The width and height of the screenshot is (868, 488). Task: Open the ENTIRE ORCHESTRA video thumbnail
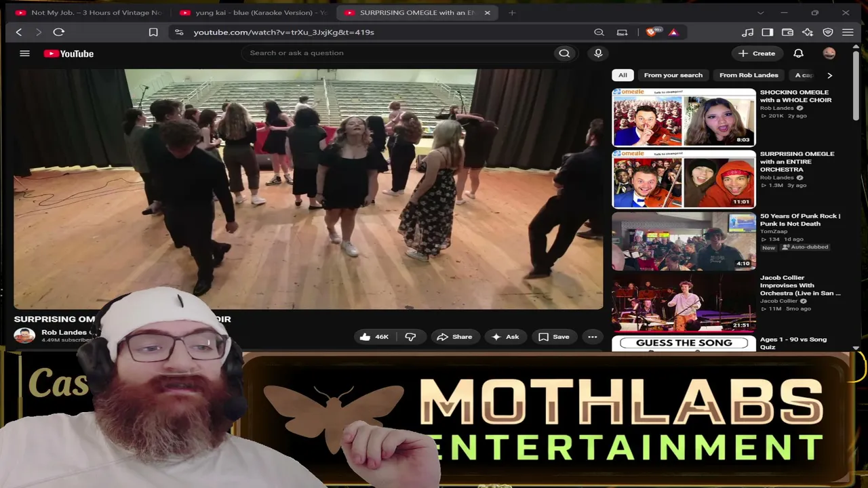coord(684,179)
